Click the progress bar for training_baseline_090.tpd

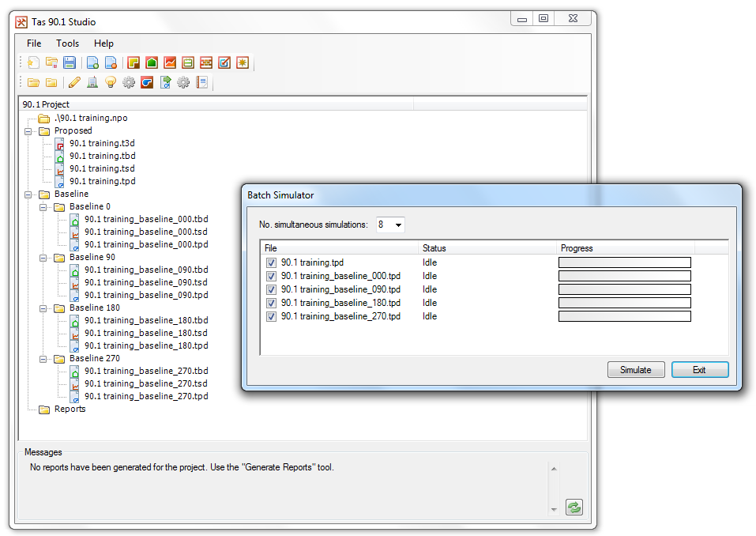pyautogui.click(x=624, y=289)
